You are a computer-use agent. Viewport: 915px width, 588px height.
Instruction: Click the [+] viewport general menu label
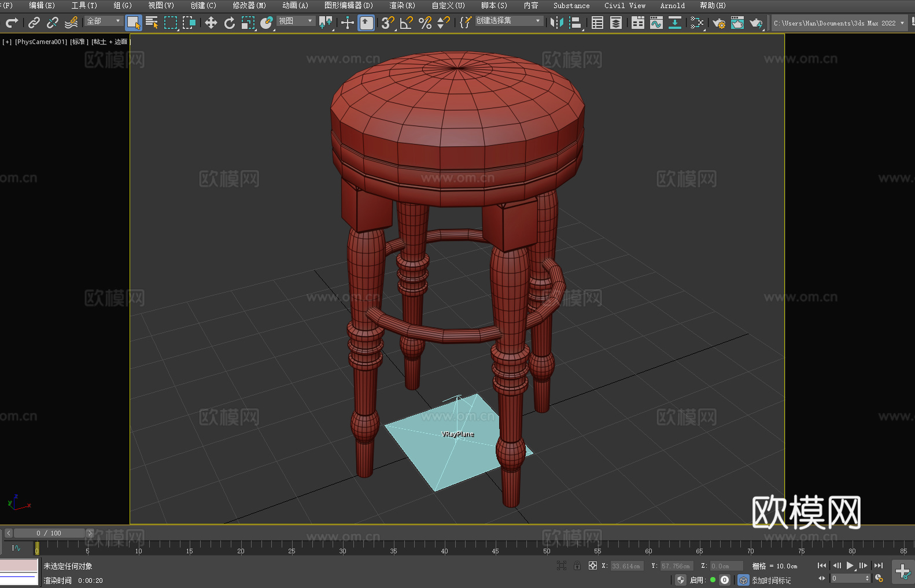[x=7, y=42]
